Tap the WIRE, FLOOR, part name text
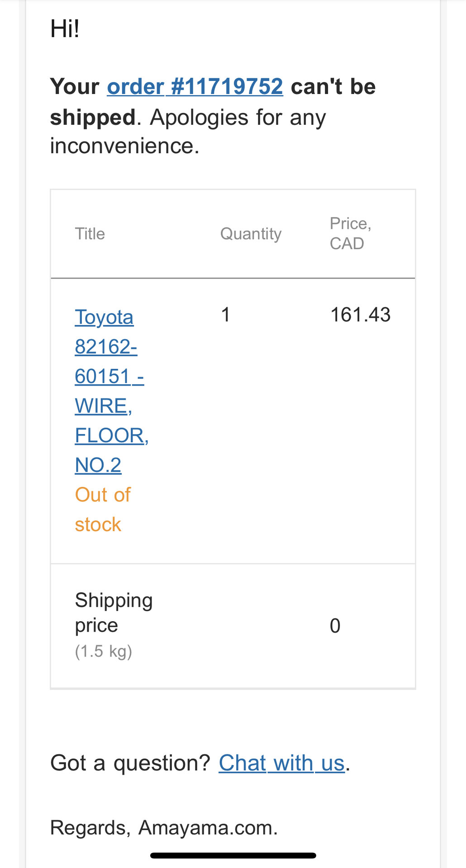This screenshot has width=466, height=868. tap(111, 421)
